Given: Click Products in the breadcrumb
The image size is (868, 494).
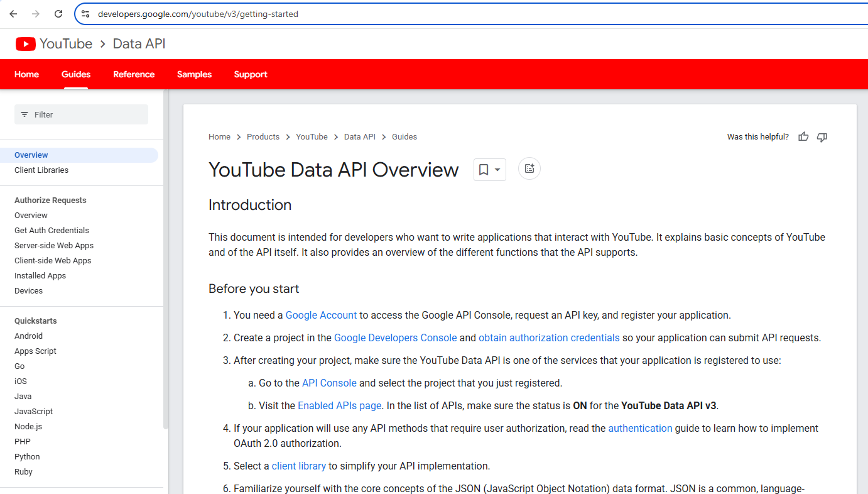Looking at the screenshot, I should [263, 136].
